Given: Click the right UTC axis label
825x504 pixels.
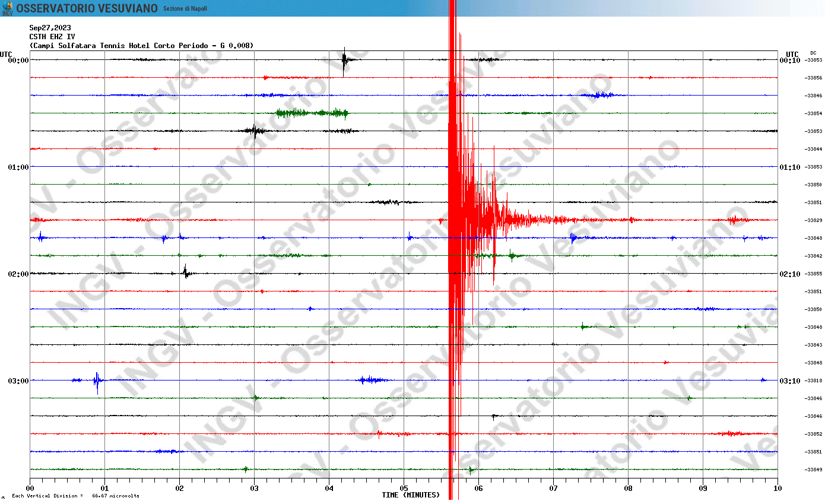Looking at the screenshot, I should pyautogui.click(x=792, y=54).
